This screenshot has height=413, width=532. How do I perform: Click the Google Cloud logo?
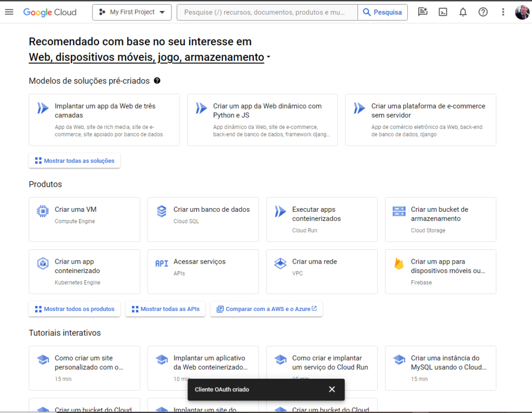(x=50, y=12)
